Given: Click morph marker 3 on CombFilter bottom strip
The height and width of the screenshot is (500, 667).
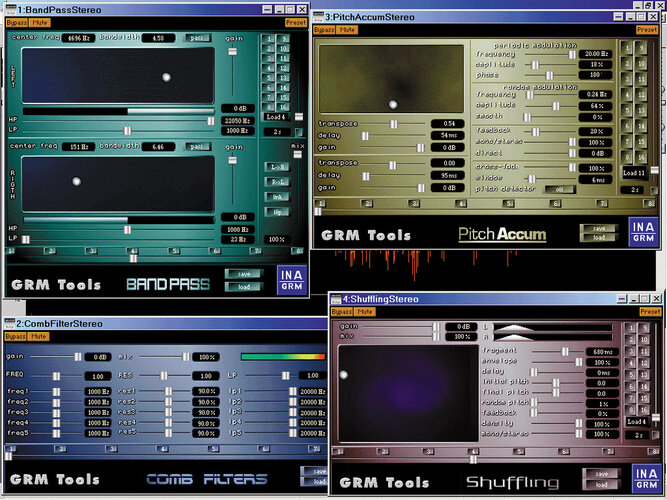Looking at the screenshot, I should pos(111,449).
